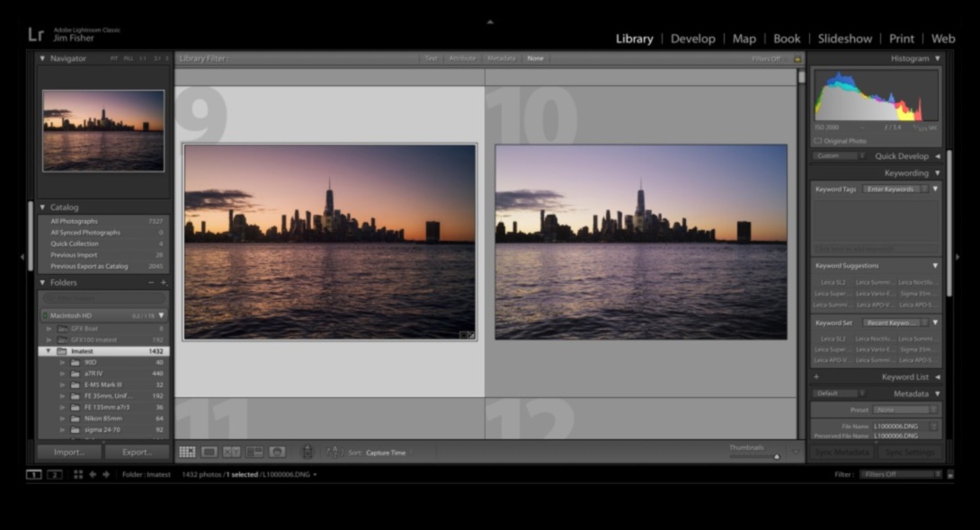Go back with filmstrip left arrow
980x530 pixels.
pyautogui.click(x=92, y=474)
